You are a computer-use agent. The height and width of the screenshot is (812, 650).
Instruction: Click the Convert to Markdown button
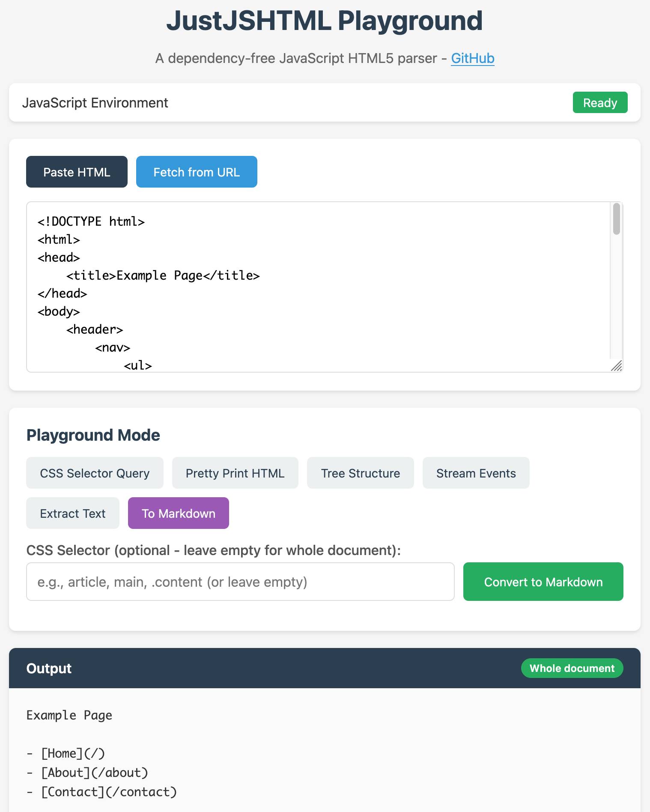coord(543,582)
